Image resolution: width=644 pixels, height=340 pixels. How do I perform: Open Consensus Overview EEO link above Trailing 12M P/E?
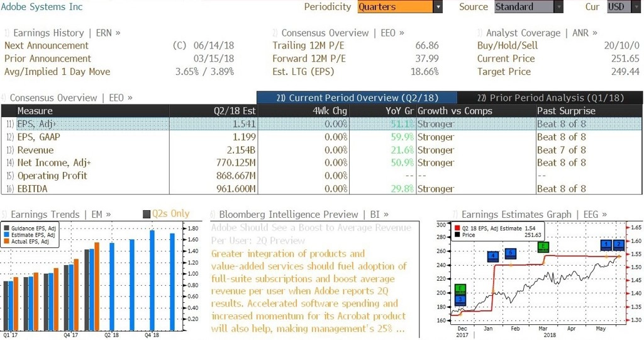coord(343,33)
